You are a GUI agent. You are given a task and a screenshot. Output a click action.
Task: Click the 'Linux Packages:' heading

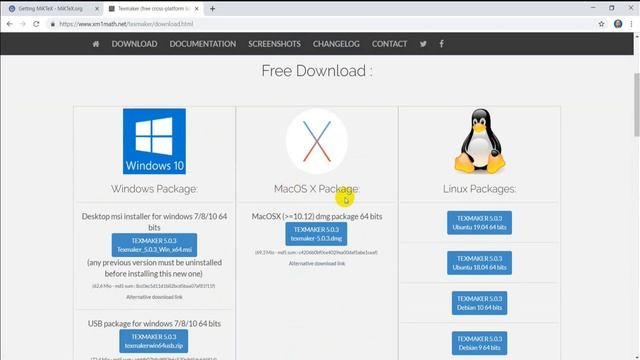point(480,189)
